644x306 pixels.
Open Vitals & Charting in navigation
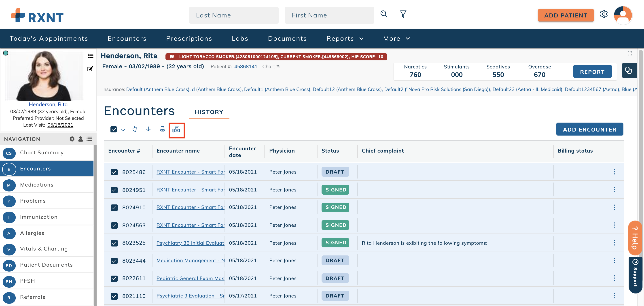click(x=47, y=249)
